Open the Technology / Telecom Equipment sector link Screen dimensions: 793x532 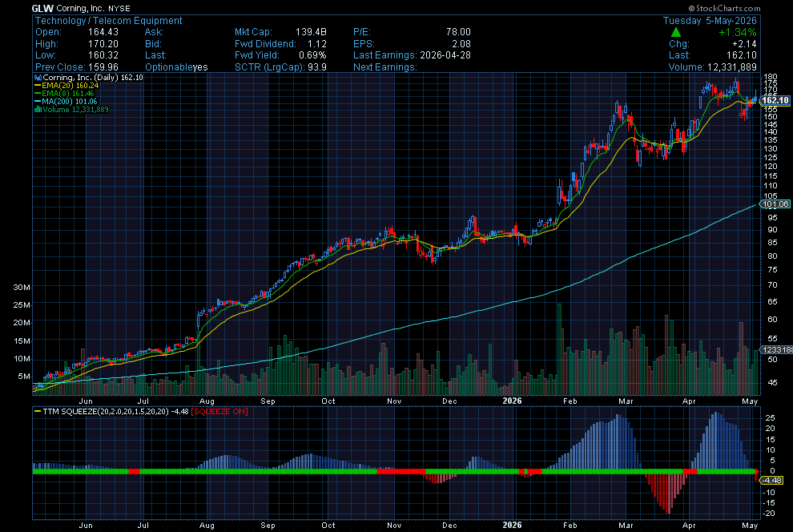tap(108, 21)
